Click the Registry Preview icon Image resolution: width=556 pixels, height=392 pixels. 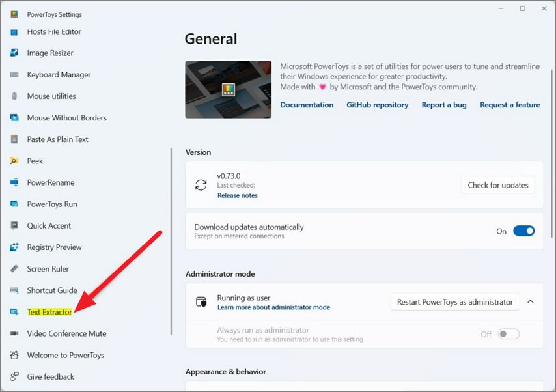[14, 247]
